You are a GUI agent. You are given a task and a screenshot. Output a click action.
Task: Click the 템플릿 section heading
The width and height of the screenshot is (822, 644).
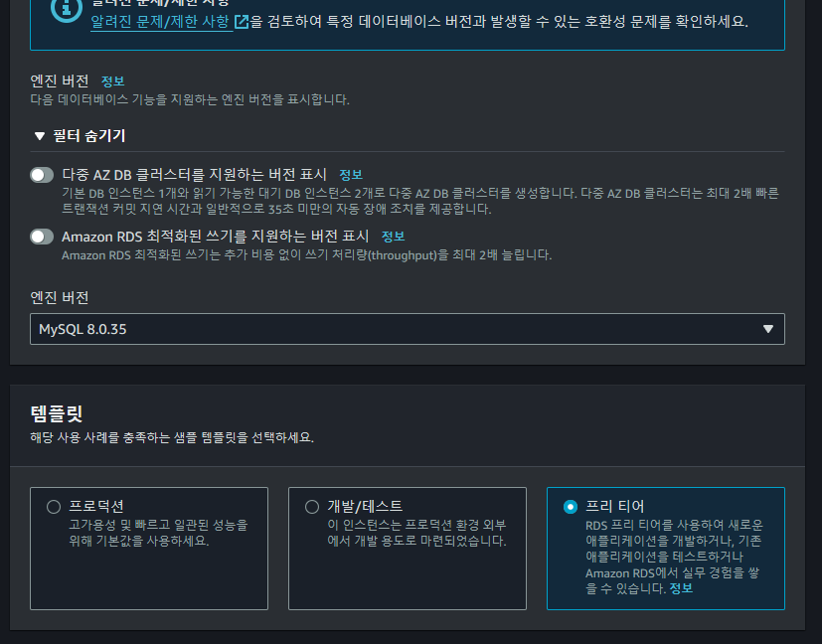(56, 413)
